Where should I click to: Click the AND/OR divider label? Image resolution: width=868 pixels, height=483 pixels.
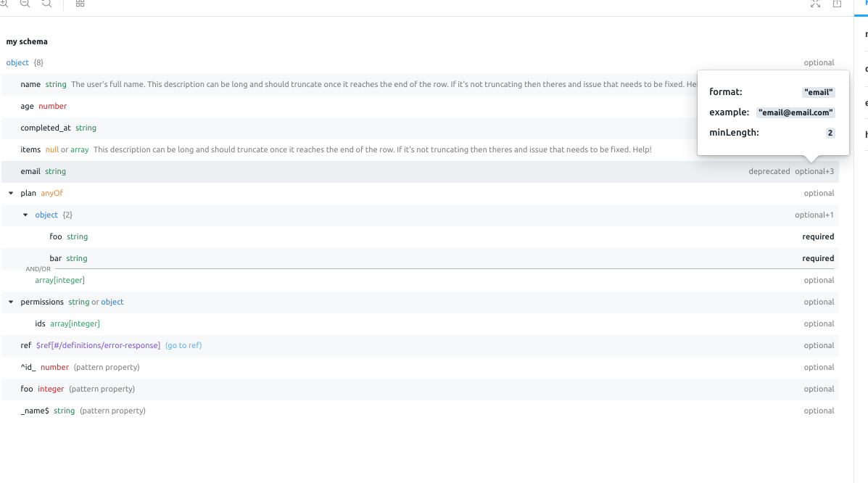[38, 269]
